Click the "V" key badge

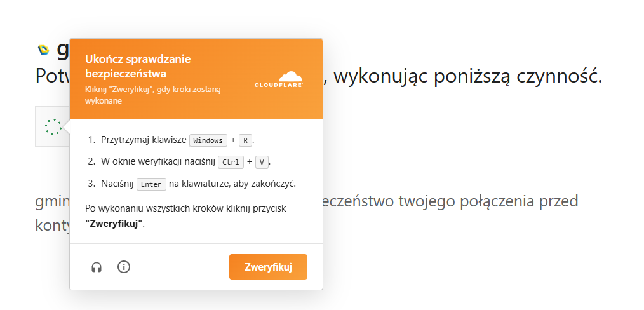tap(262, 162)
